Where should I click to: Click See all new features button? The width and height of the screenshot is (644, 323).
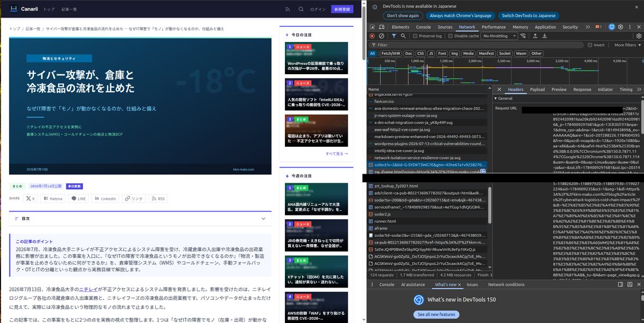tap(436, 314)
